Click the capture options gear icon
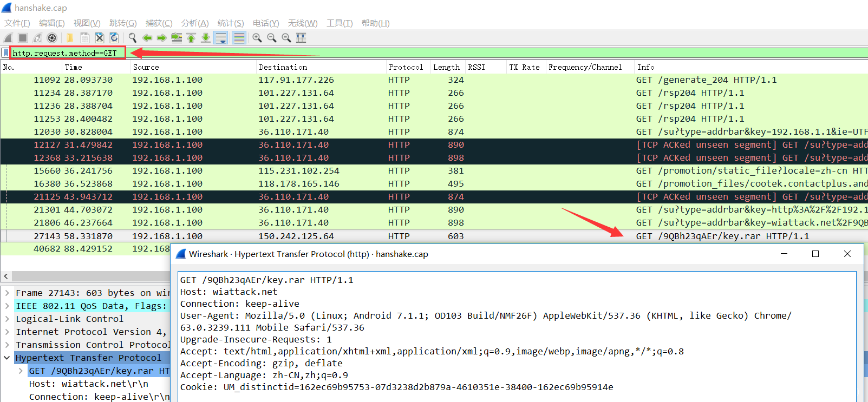 [52, 38]
